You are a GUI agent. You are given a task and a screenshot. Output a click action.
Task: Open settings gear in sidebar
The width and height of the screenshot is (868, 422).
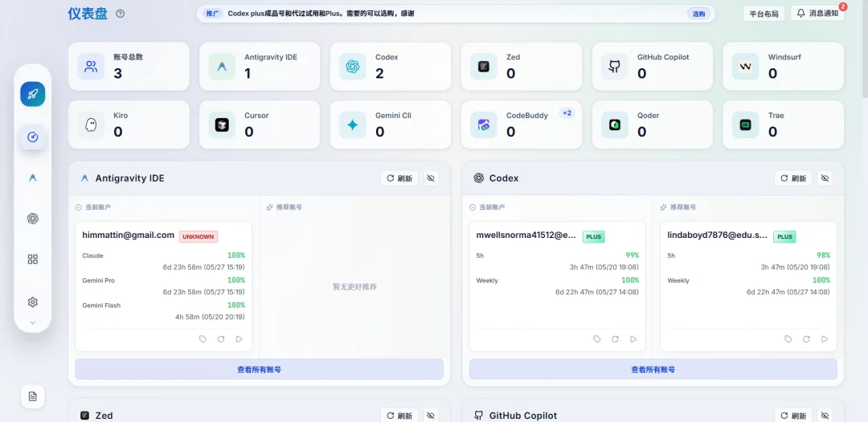(x=33, y=301)
